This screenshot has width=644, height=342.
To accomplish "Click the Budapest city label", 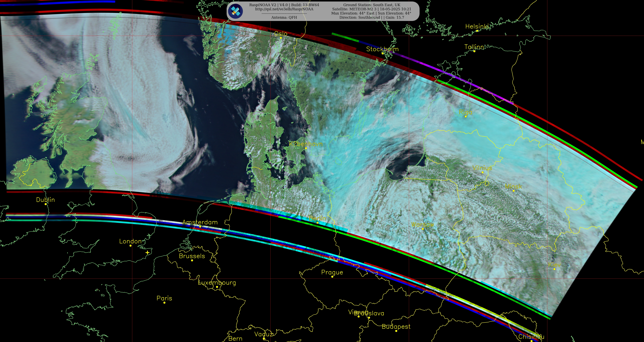I will [x=396, y=327].
